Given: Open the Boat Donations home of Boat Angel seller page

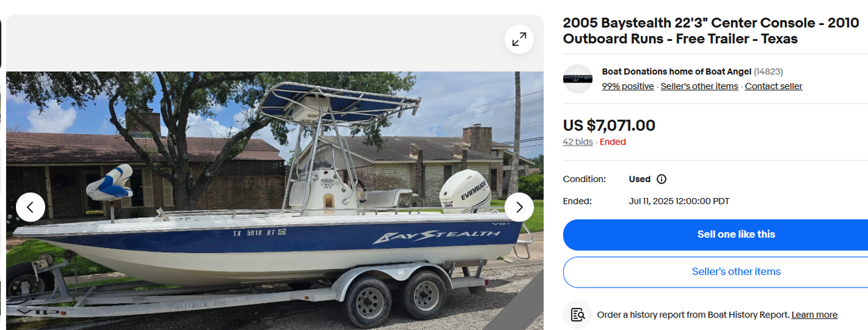Looking at the screenshot, I should coord(676,72).
